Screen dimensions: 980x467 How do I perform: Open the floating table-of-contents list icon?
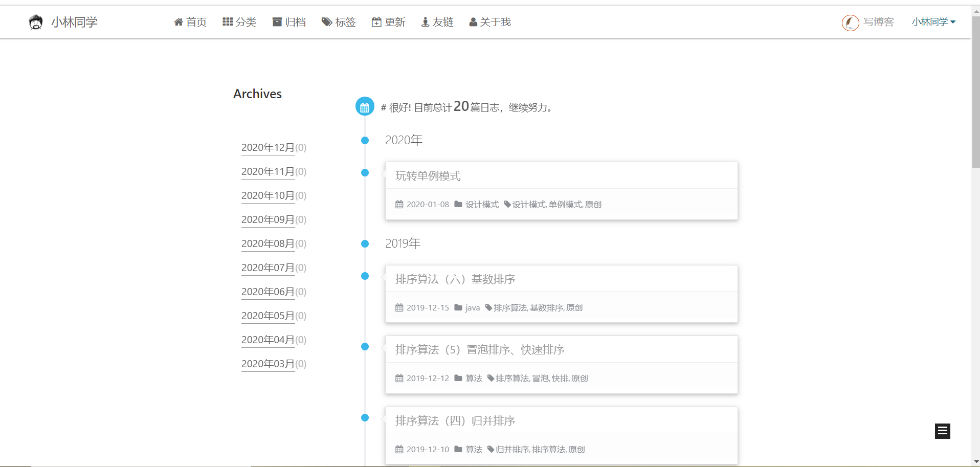[x=943, y=431]
